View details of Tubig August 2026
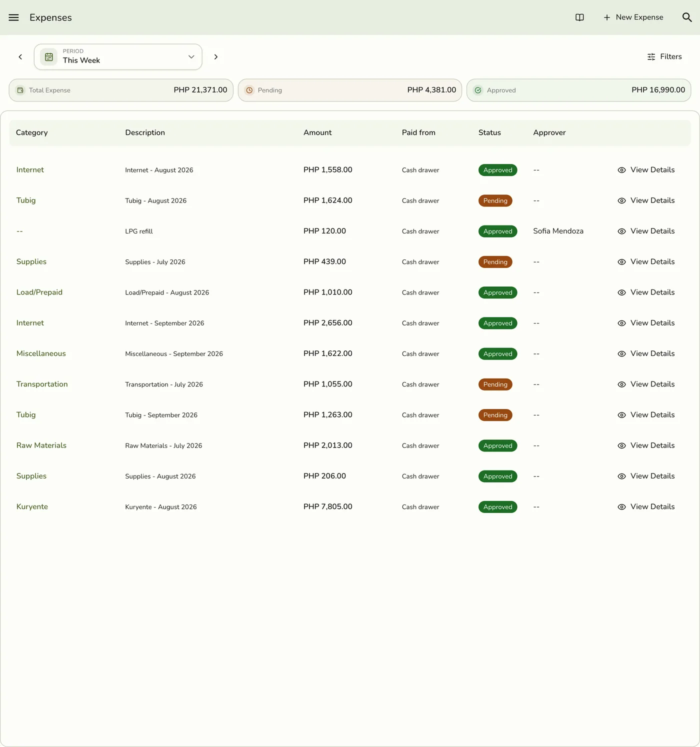The width and height of the screenshot is (700, 747). point(646,200)
